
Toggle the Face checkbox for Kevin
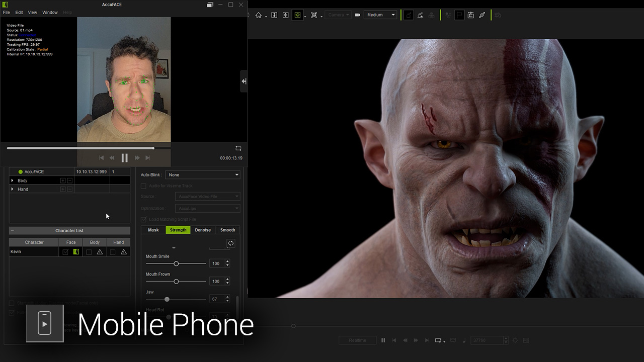coord(65,252)
